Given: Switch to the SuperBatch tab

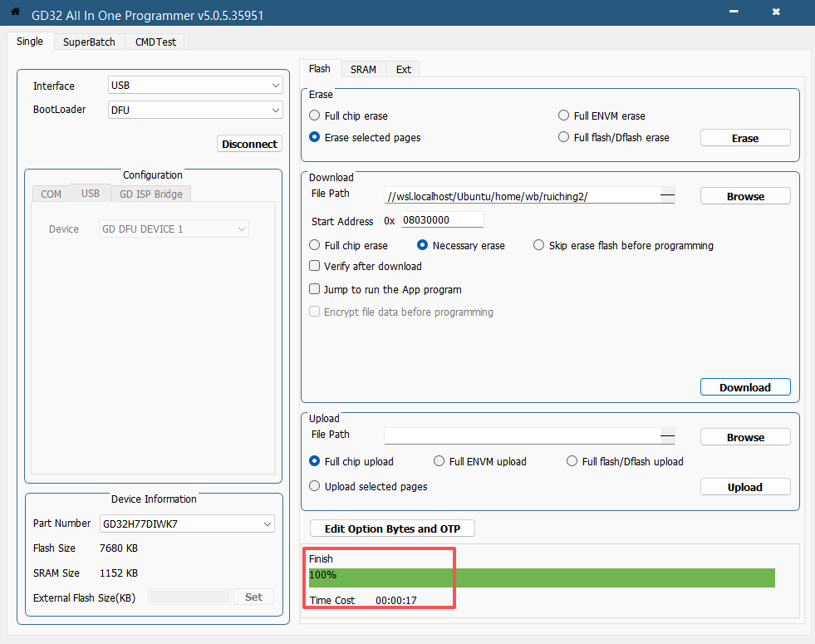Looking at the screenshot, I should [89, 42].
